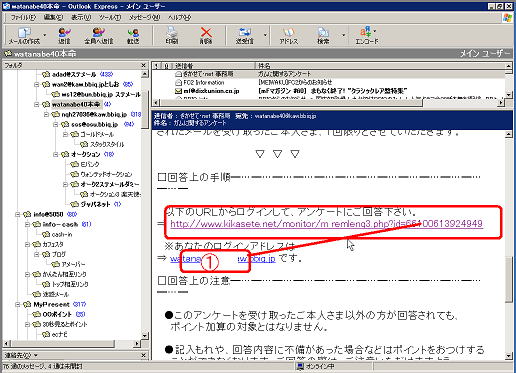Click the 全員へ返信 (Reply All) toolbar icon

[x=98, y=33]
